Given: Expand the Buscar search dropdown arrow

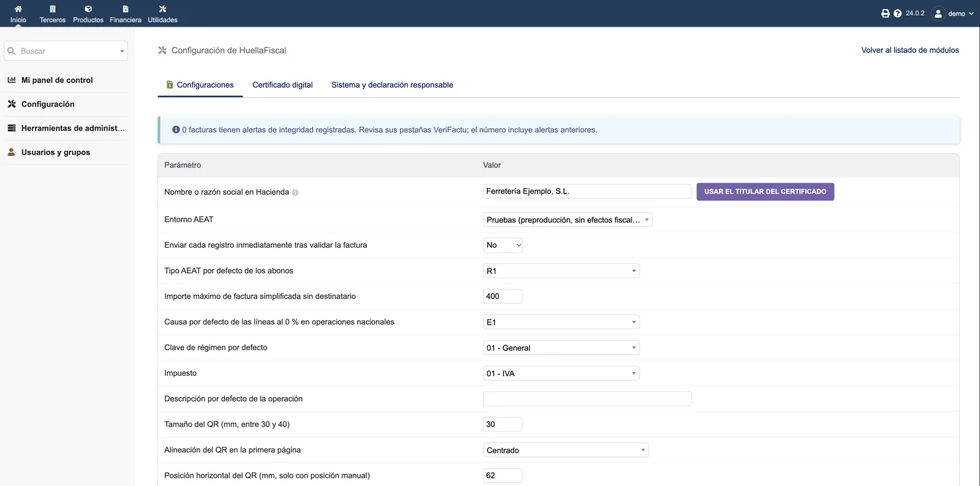Looking at the screenshot, I should click(x=122, y=51).
